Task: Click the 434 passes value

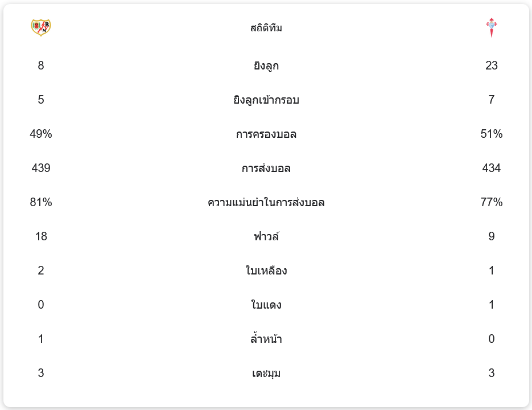Action: [492, 168]
